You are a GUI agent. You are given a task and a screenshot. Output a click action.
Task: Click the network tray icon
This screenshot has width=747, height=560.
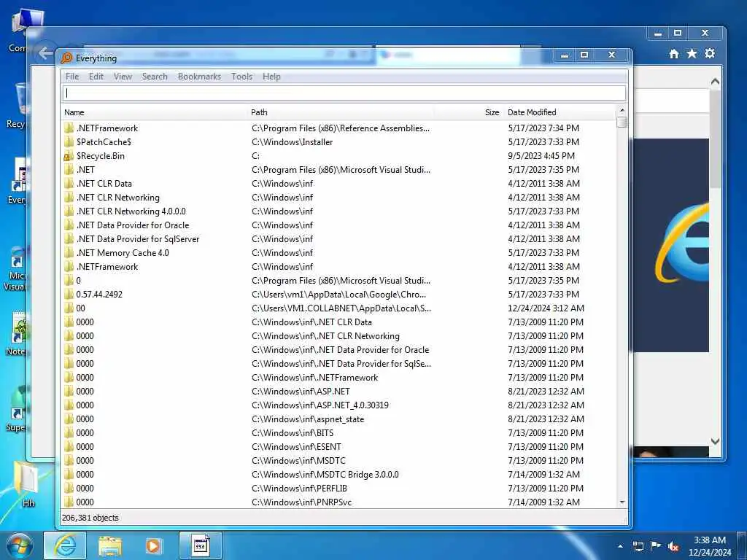638,546
